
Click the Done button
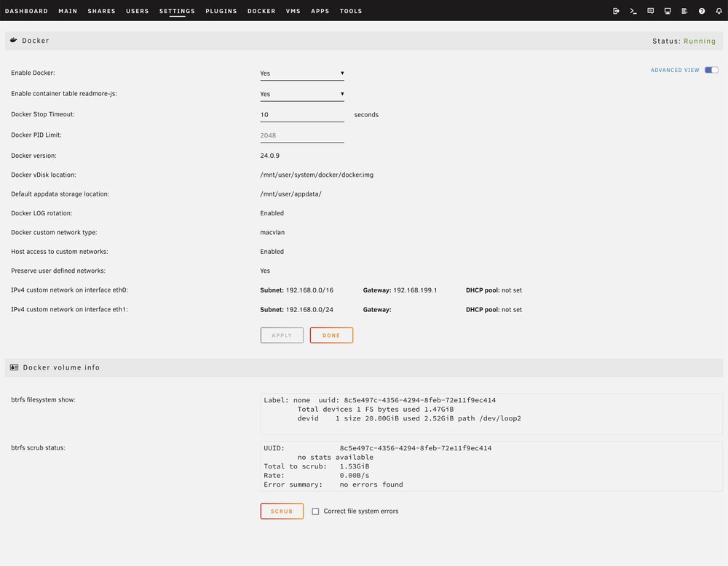pyautogui.click(x=331, y=335)
